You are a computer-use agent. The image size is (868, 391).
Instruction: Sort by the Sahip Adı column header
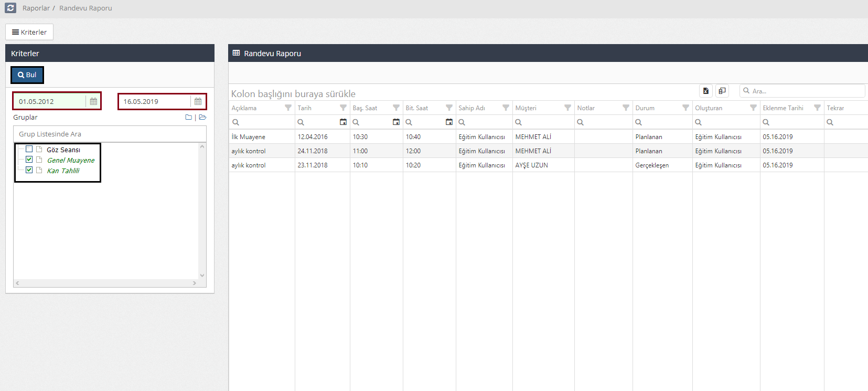(x=472, y=108)
